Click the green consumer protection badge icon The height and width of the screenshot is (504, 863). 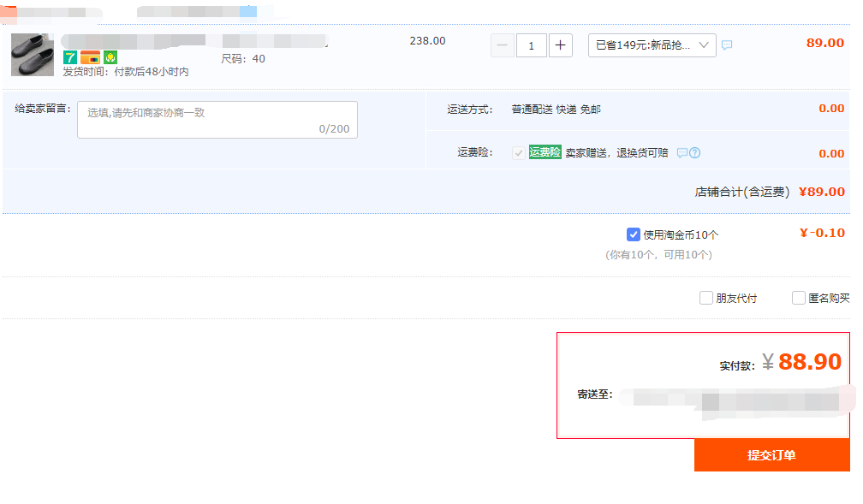pyautogui.click(x=110, y=57)
